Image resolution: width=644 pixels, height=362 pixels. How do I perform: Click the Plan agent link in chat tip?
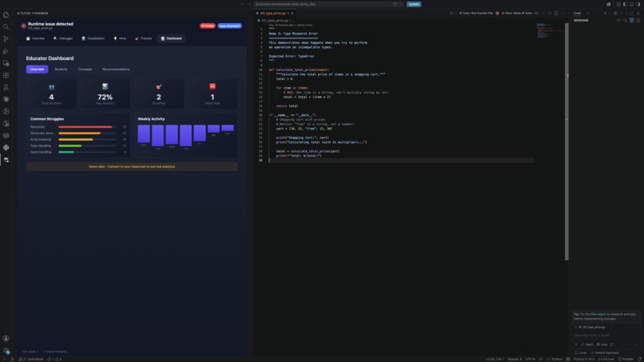598,314
